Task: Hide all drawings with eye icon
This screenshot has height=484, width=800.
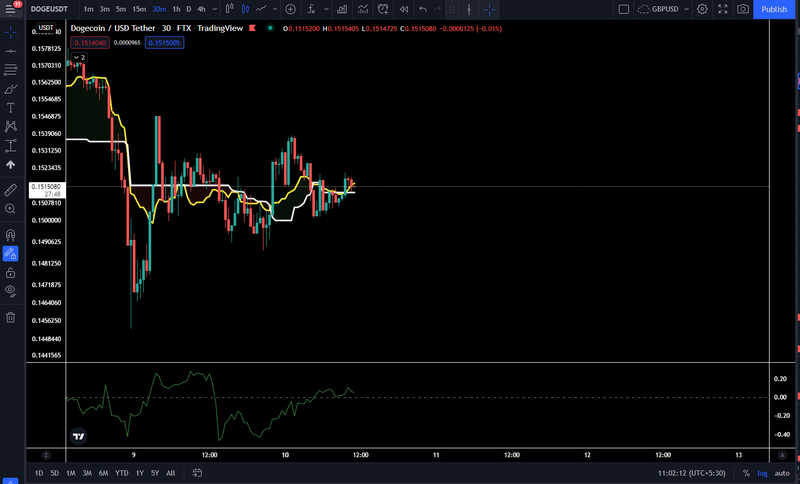Action: 10,291
